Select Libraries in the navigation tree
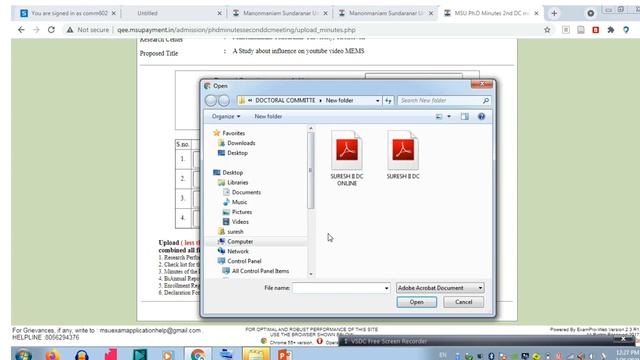Screen dimensions: 640x360 click(238, 182)
